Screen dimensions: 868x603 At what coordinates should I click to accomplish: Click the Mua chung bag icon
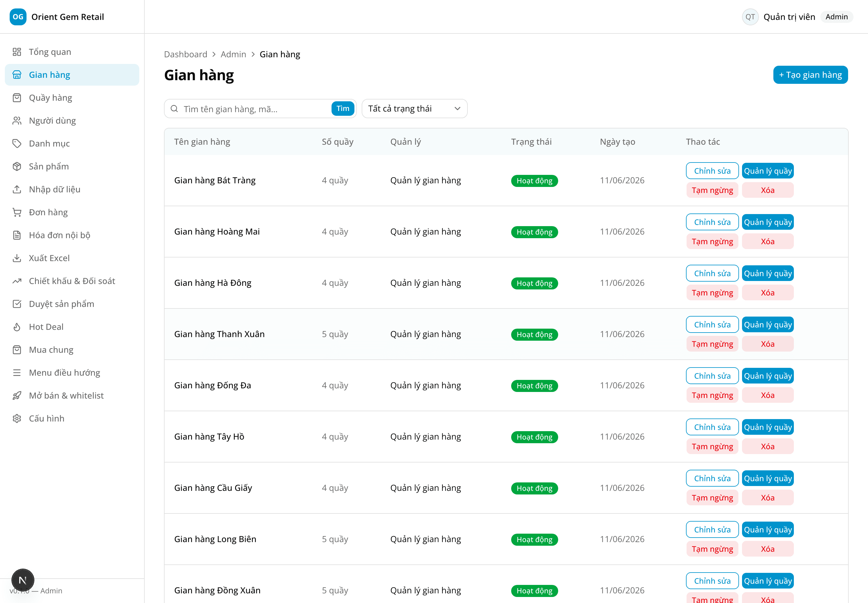(x=17, y=350)
